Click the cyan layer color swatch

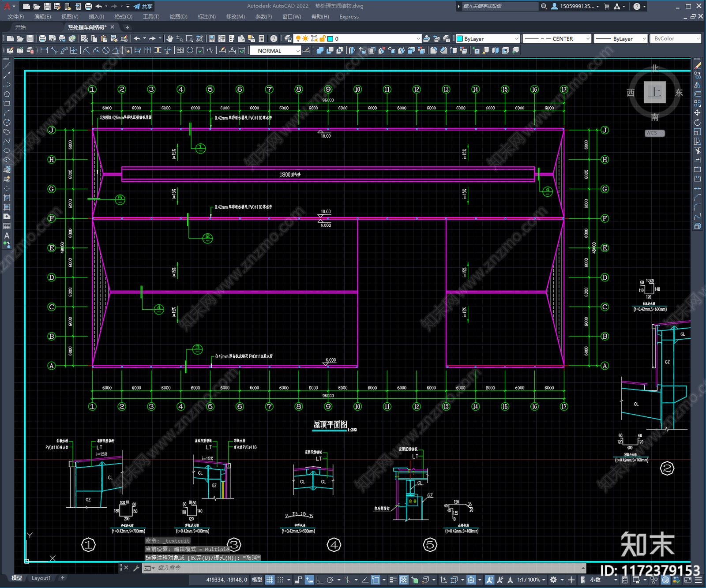tap(330, 39)
